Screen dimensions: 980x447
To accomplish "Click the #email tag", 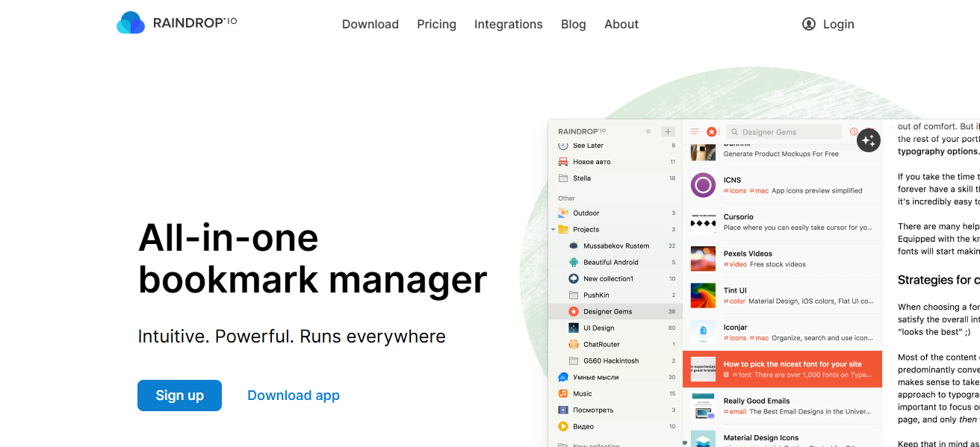I will pyautogui.click(x=735, y=411).
